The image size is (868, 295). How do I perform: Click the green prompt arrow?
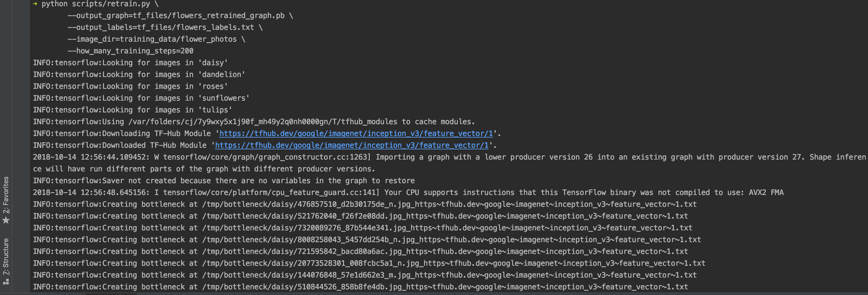click(x=35, y=4)
